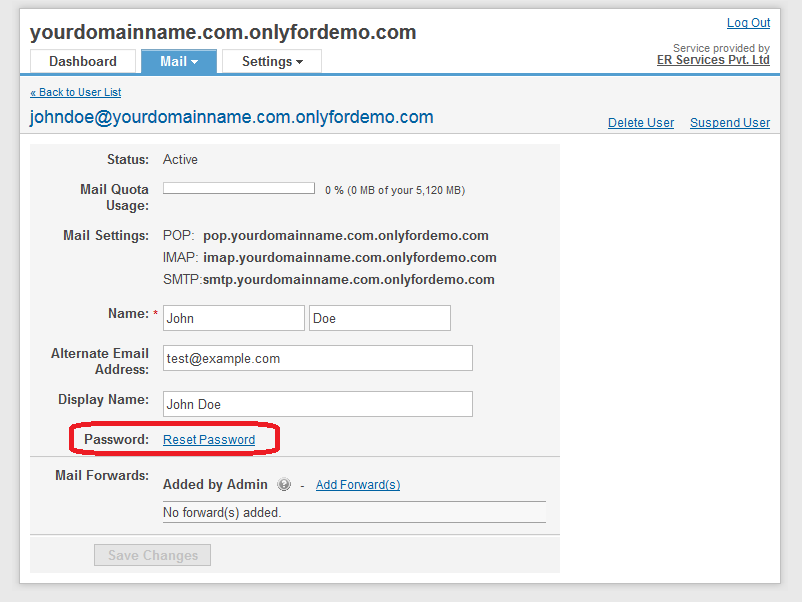Click the Alternate Email Address field

[317, 358]
